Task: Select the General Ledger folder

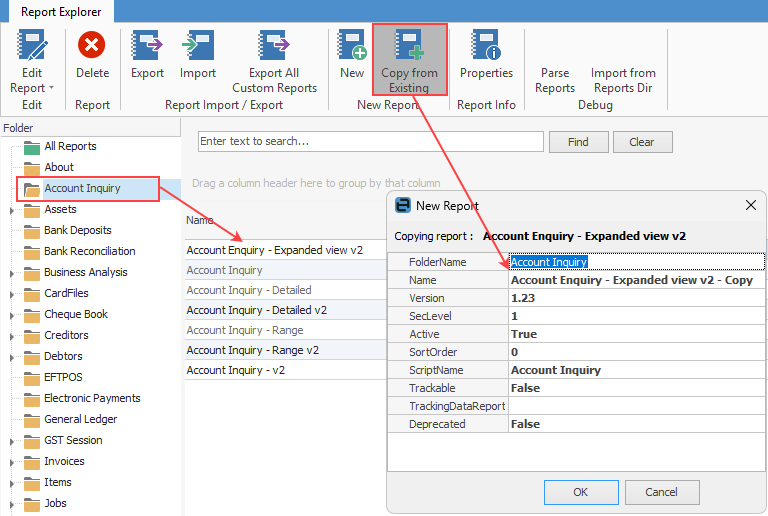Action: tap(81, 420)
